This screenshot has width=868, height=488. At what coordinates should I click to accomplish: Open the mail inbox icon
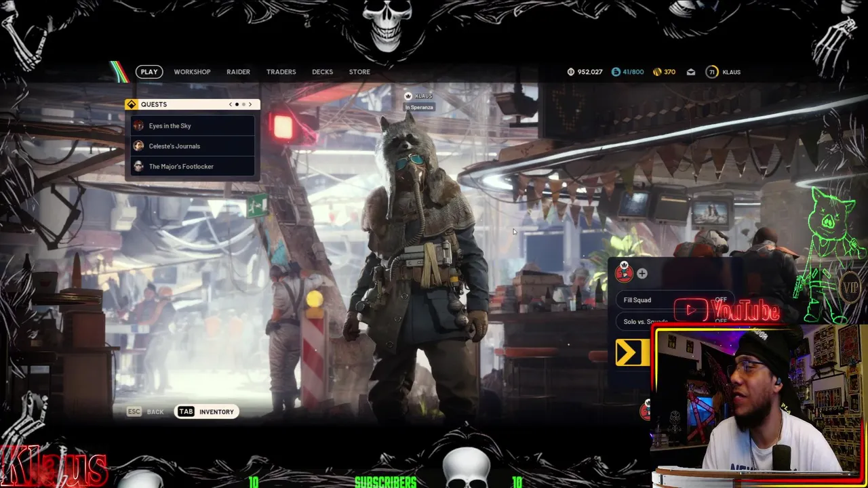click(x=690, y=72)
